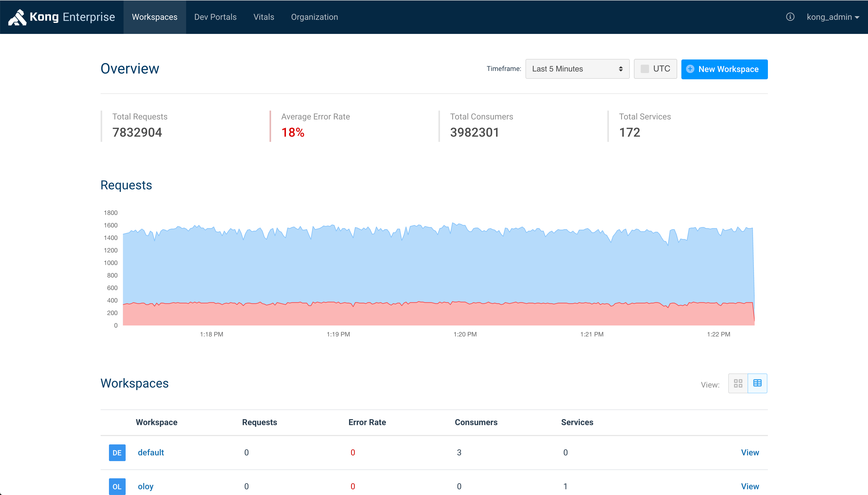868x495 pixels.
Task: Open the default workspace link
Action: [151, 452]
